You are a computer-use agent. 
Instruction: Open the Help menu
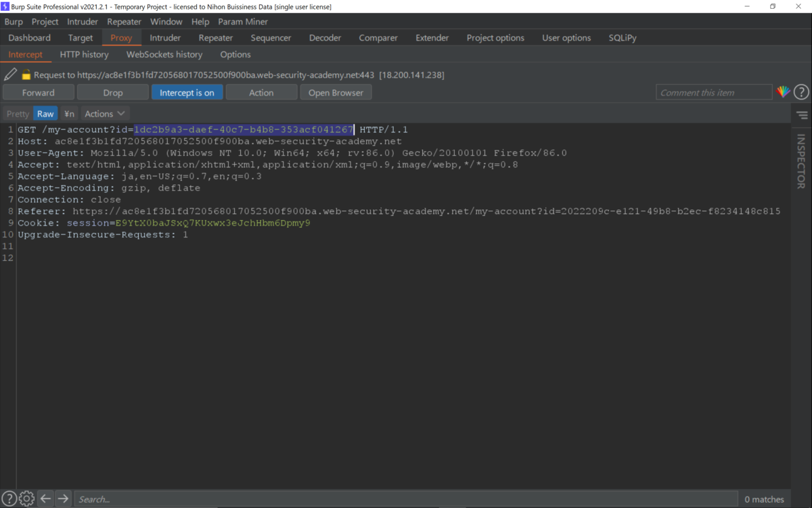coord(200,22)
